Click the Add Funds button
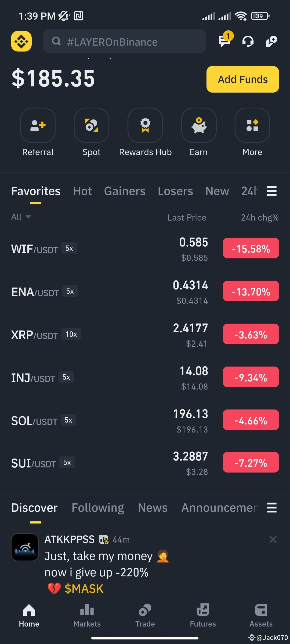The image size is (290, 644). [243, 79]
